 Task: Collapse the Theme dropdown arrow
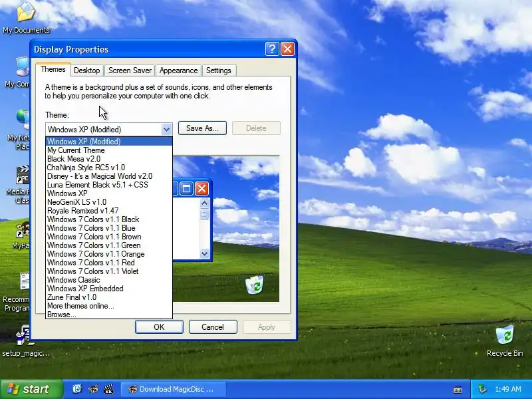point(166,129)
